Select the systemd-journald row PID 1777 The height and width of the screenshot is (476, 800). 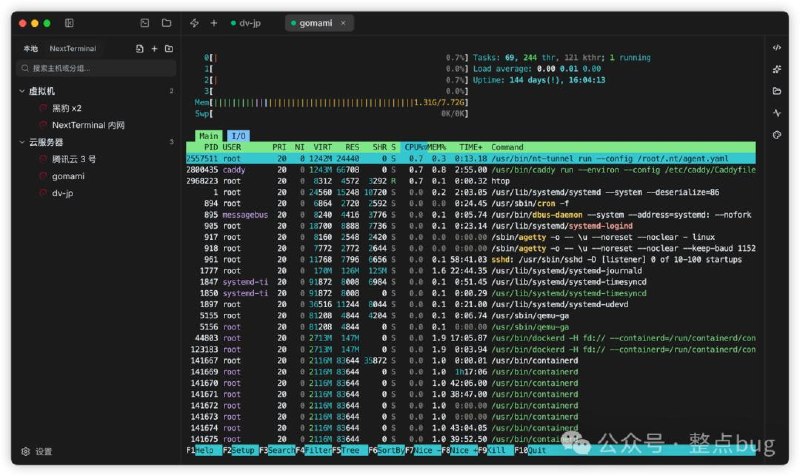pyautogui.click(x=471, y=271)
